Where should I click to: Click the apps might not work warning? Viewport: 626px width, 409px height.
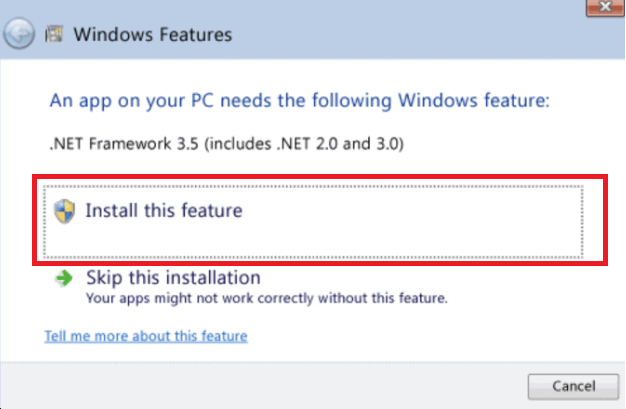tap(266, 298)
